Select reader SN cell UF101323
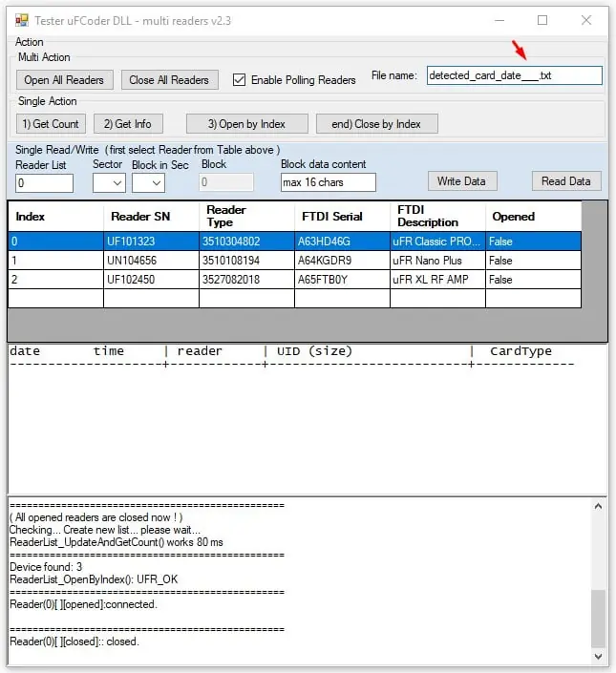This screenshot has width=616, height=673. (x=151, y=242)
